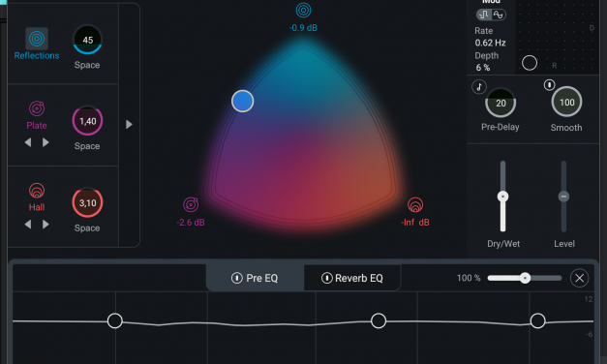Click the -2.6 dB Plate level
607x364 pixels.
coord(191,223)
